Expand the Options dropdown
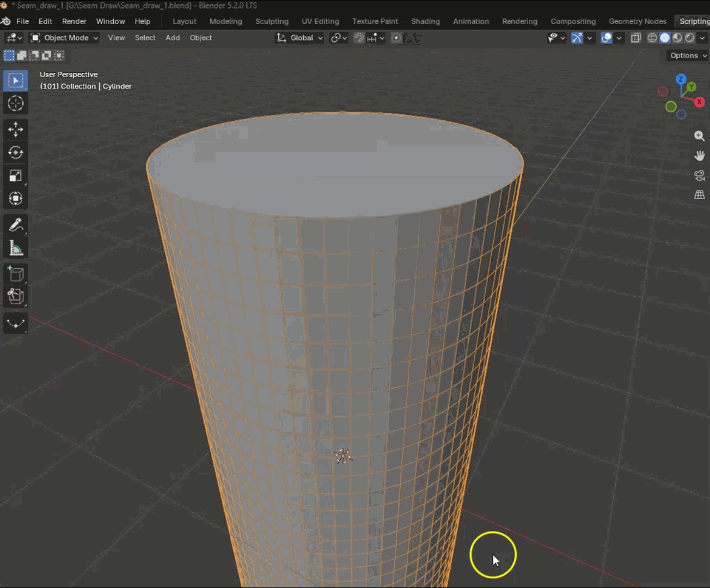Viewport: 710px width, 588px height. 688,56
